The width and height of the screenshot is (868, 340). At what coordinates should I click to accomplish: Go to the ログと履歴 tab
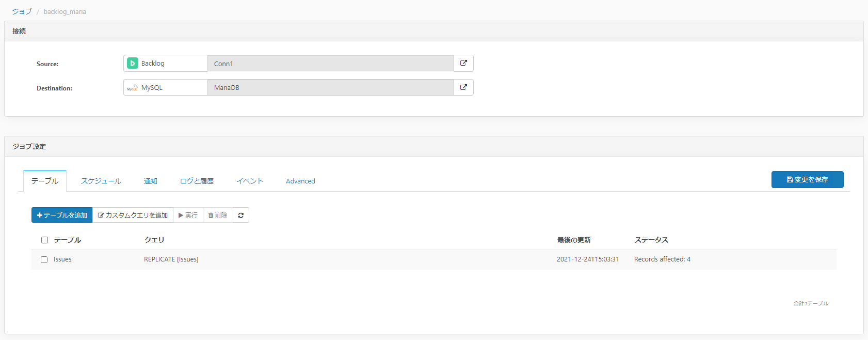197,181
